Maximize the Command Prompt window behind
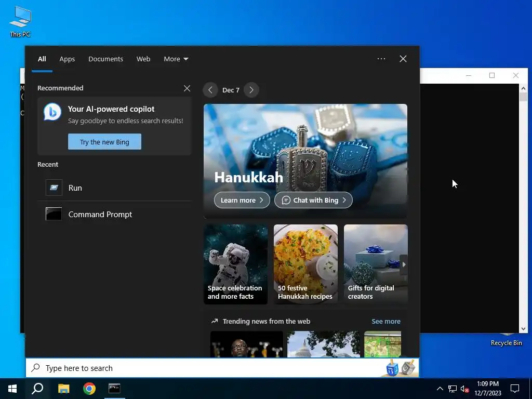 [492, 75]
